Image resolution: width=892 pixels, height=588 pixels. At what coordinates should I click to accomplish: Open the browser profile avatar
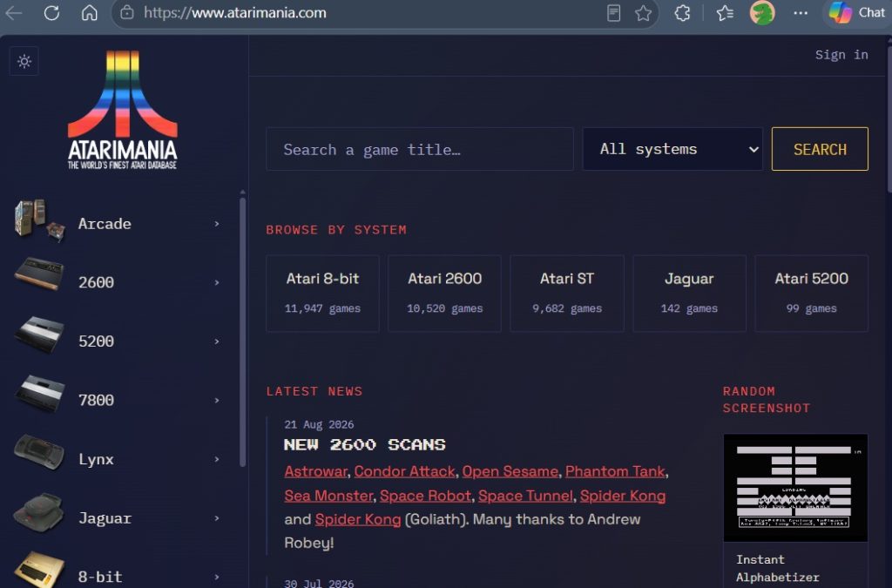(x=762, y=12)
